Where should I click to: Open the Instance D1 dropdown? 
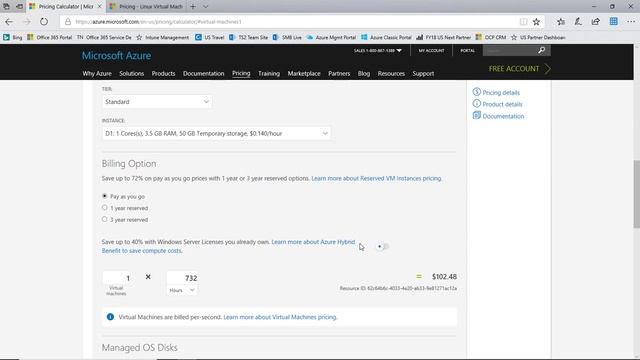pos(216,133)
